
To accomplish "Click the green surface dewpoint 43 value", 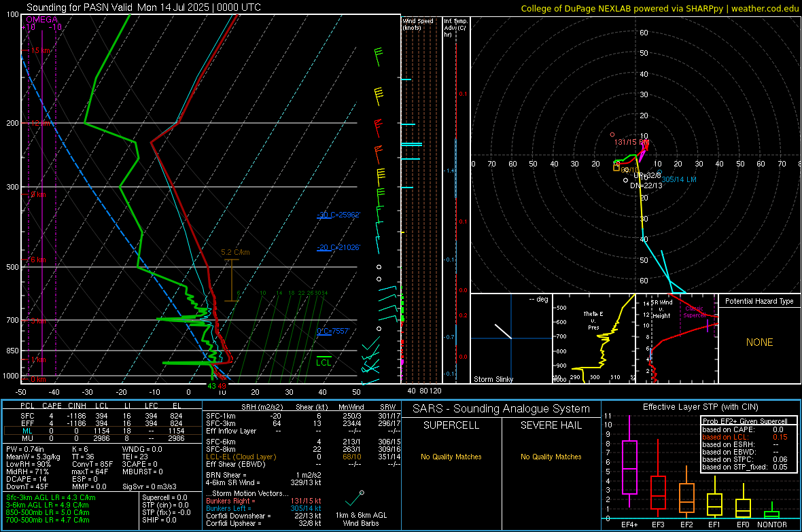I will (211, 386).
